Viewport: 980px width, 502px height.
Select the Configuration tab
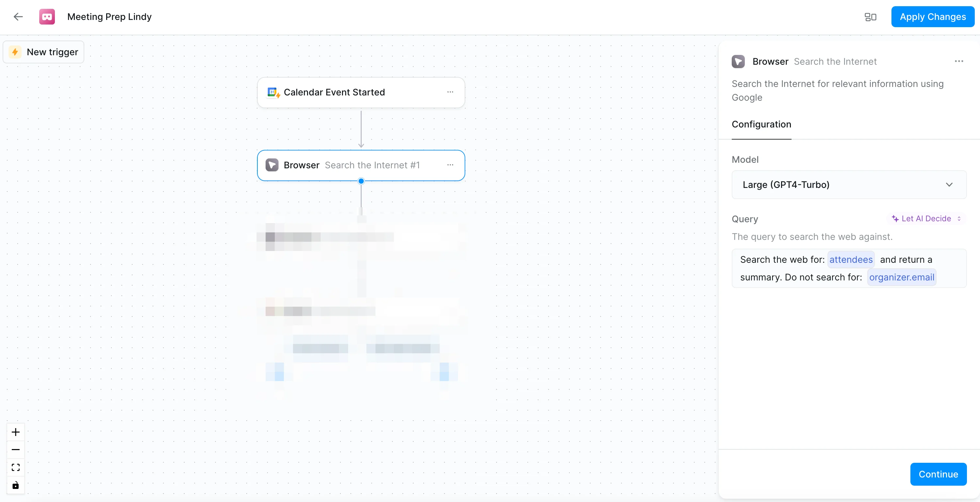click(x=761, y=125)
